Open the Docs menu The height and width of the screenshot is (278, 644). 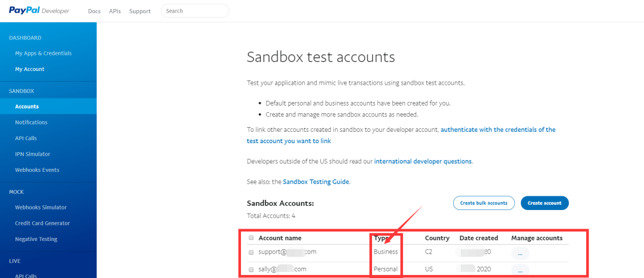94,11
